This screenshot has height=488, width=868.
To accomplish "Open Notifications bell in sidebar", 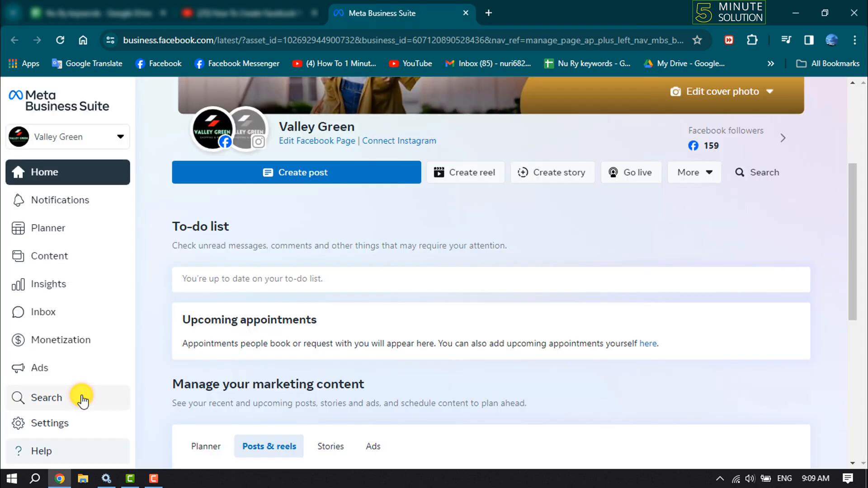I will 18,200.
